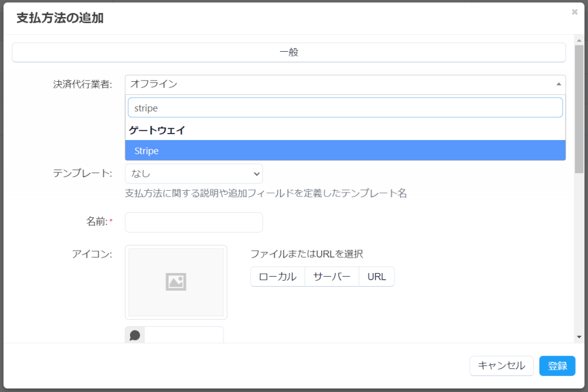Choose ローカル file source
Viewport: 588px width, 392px height.
tap(278, 277)
